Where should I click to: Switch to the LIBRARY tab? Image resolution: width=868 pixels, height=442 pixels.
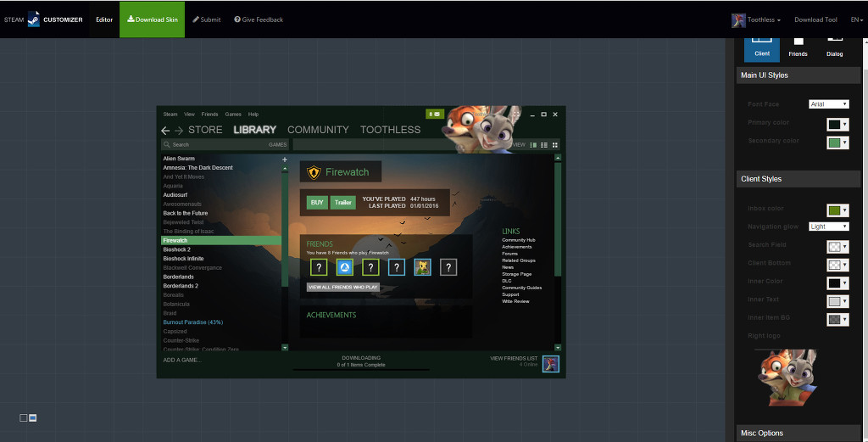point(254,130)
